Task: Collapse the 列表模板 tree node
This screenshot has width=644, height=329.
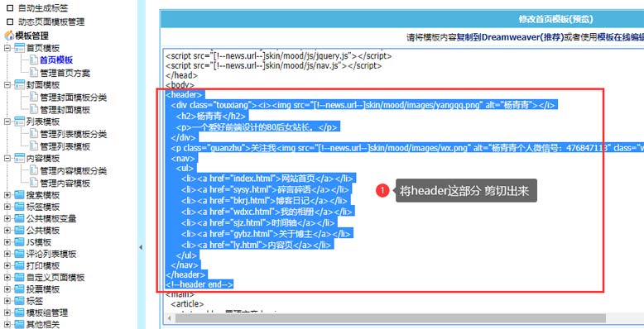Action: click(7, 122)
